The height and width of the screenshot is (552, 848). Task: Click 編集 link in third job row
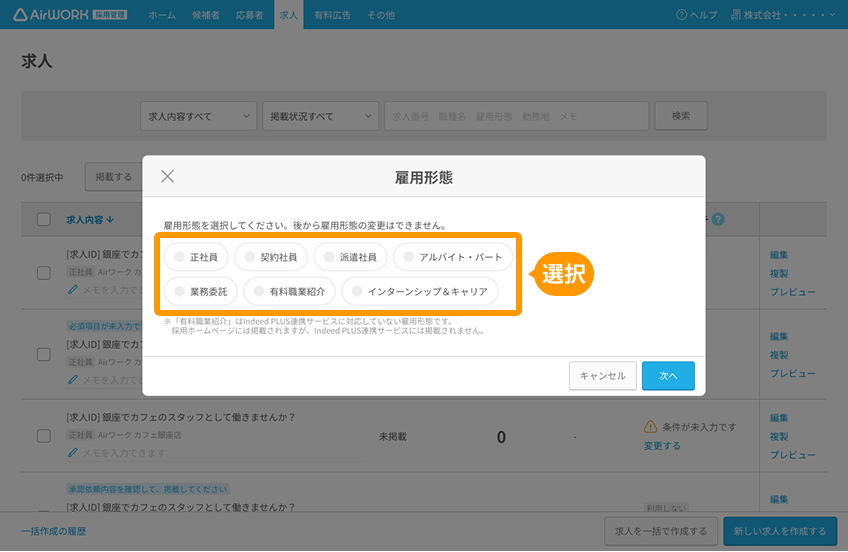pyautogui.click(x=779, y=418)
